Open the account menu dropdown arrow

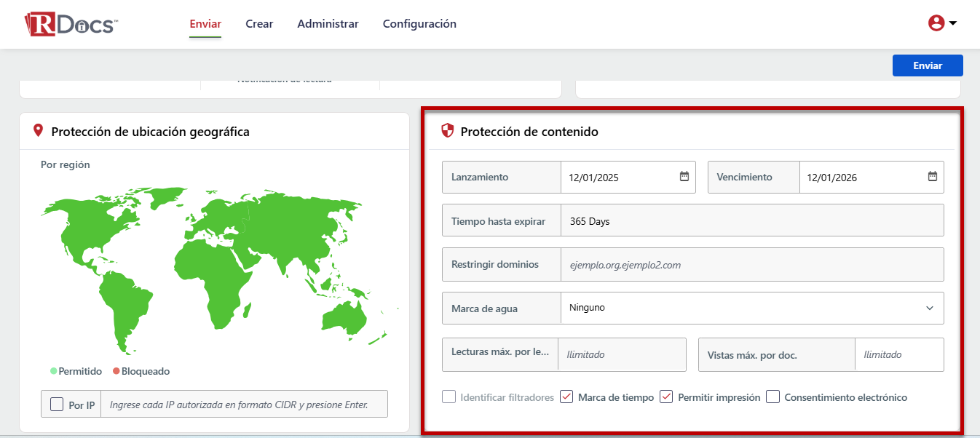952,23
